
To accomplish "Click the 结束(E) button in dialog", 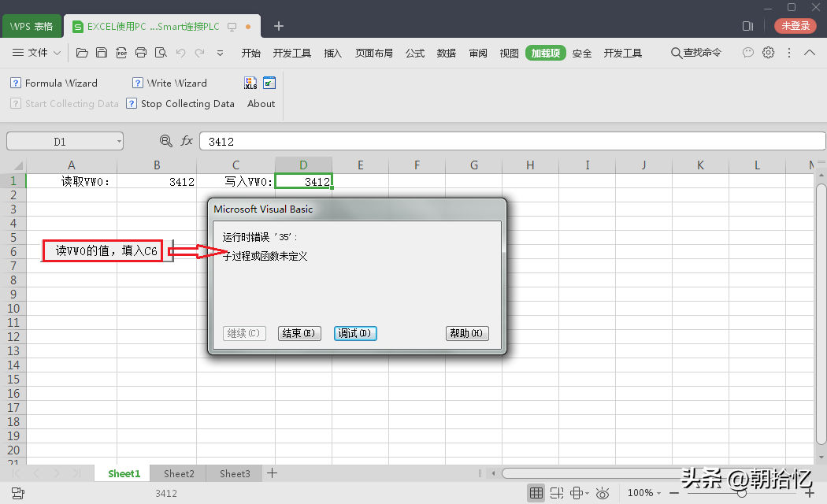I will click(x=299, y=333).
